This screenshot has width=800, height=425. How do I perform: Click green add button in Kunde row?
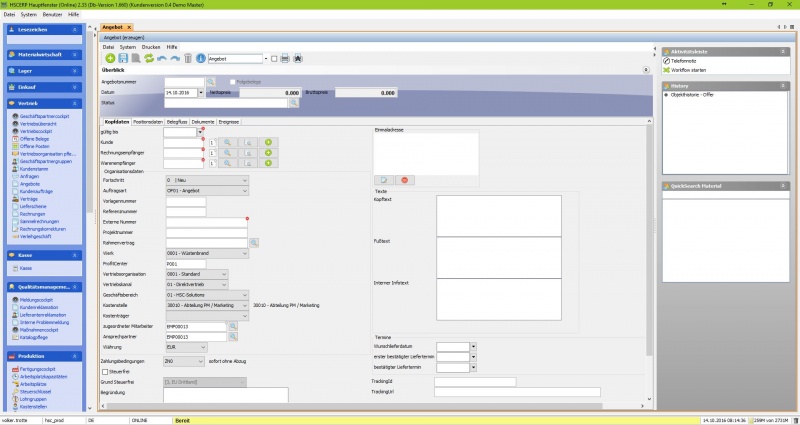(x=268, y=143)
